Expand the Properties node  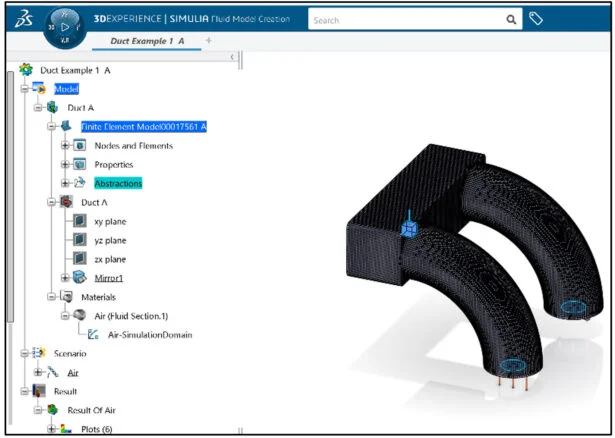(x=66, y=164)
